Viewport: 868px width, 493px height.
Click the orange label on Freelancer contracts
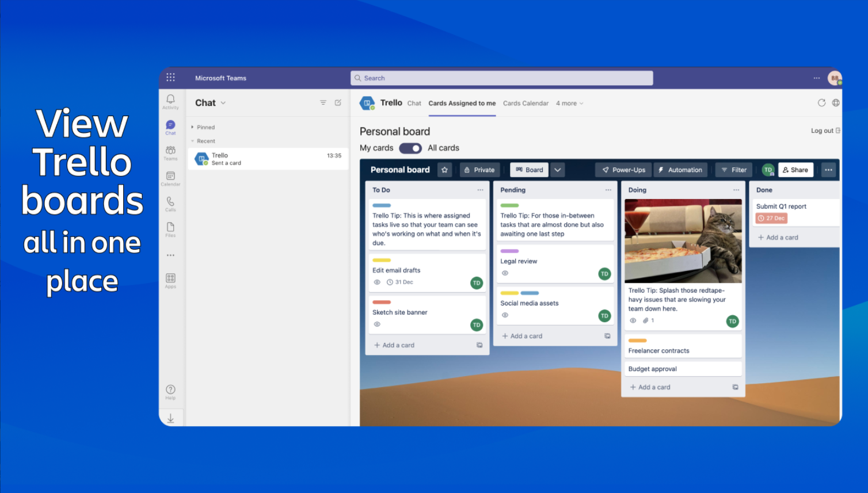coord(637,341)
